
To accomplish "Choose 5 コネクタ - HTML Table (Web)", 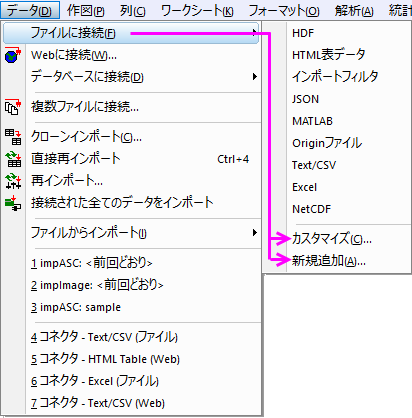I will [131, 359].
